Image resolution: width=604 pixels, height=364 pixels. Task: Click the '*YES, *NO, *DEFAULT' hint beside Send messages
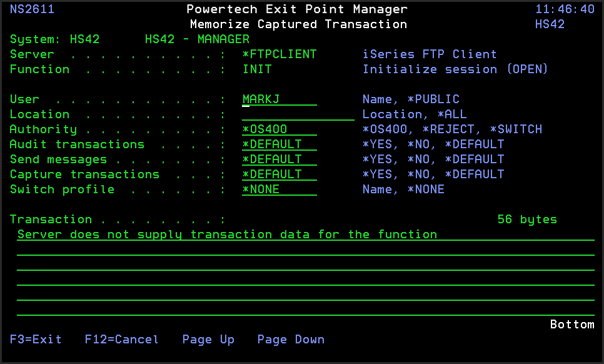[433, 159]
